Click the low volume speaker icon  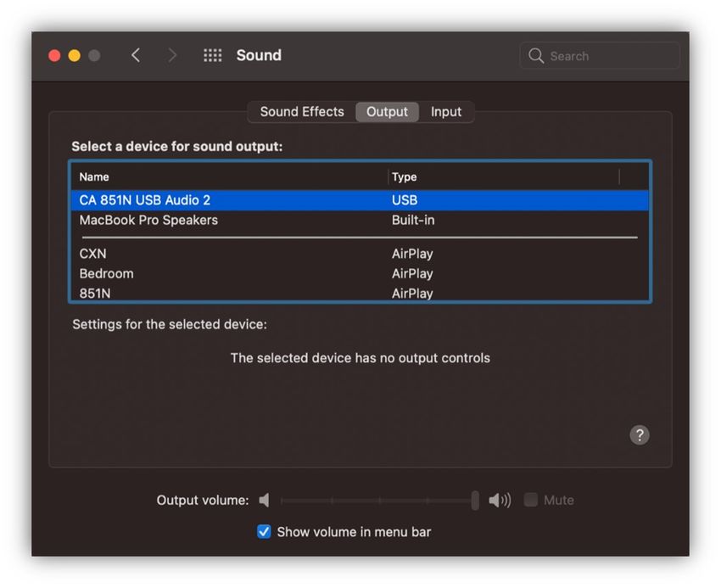point(264,501)
